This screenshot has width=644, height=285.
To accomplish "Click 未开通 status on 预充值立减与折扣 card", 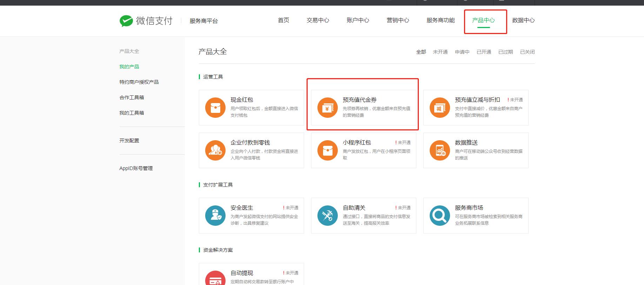I will [515, 100].
